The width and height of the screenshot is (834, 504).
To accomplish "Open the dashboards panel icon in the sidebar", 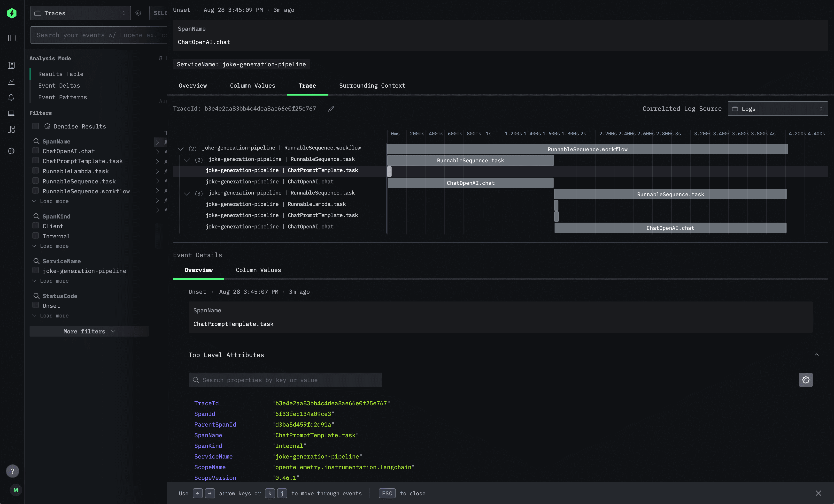I will pos(11,129).
